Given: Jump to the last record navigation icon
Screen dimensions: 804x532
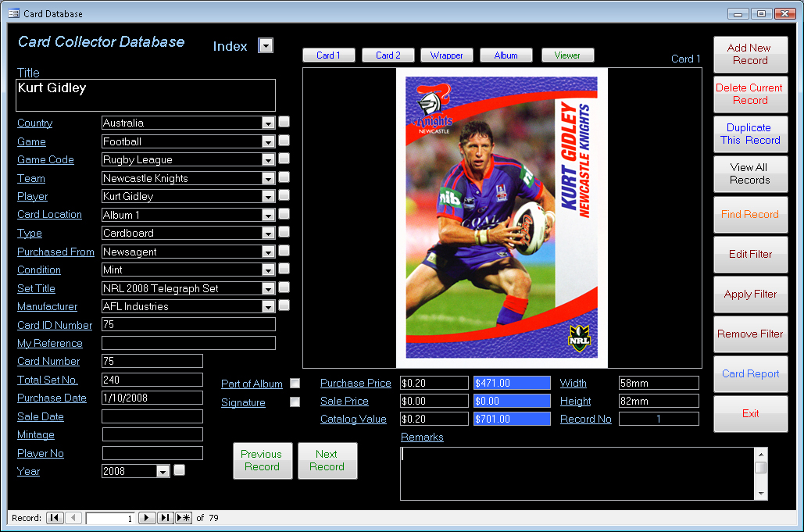Looking at the screenshot, I should (x=165, y=517).
